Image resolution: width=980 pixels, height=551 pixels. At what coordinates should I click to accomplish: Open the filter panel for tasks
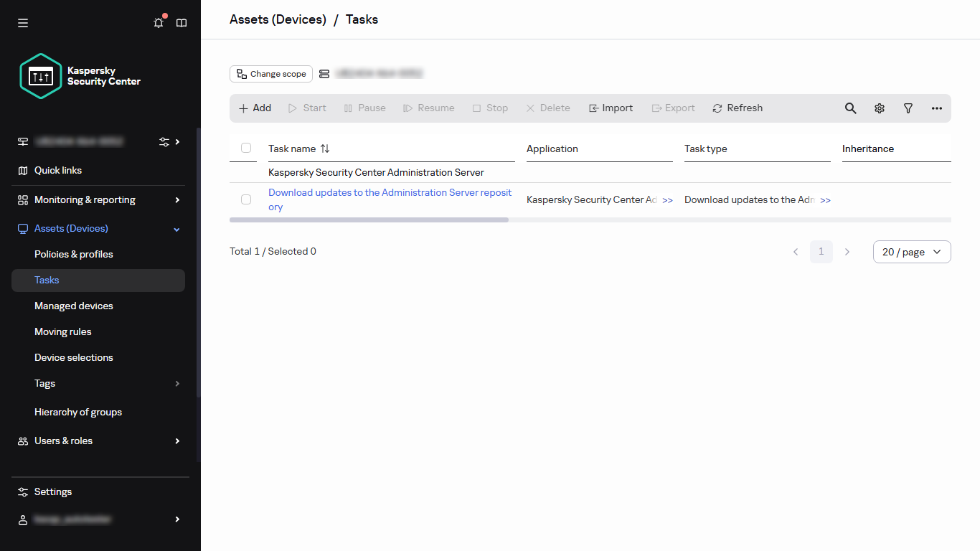908,108
